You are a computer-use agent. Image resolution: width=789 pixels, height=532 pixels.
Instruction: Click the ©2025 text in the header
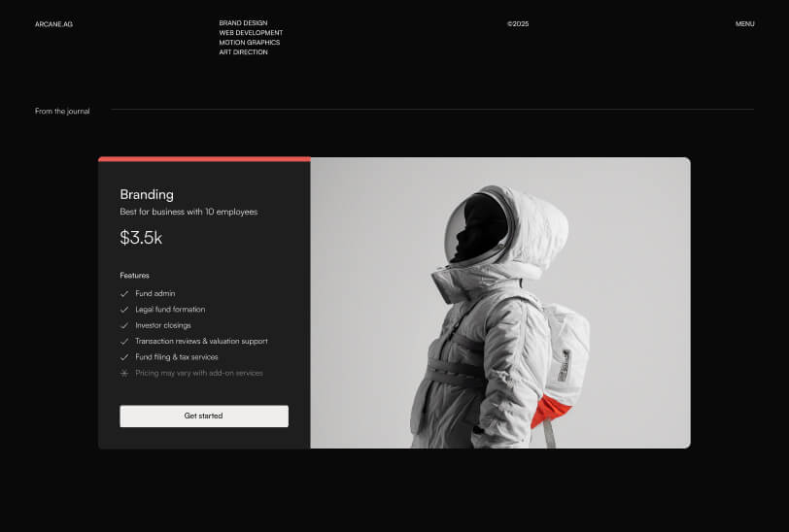point(518,24)
